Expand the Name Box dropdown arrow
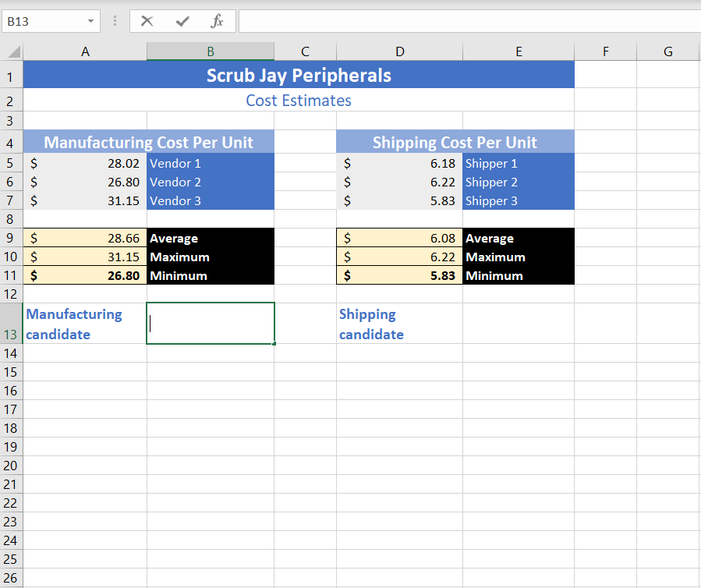The height and width of the screenshot is (588, 701). (90, 21)
